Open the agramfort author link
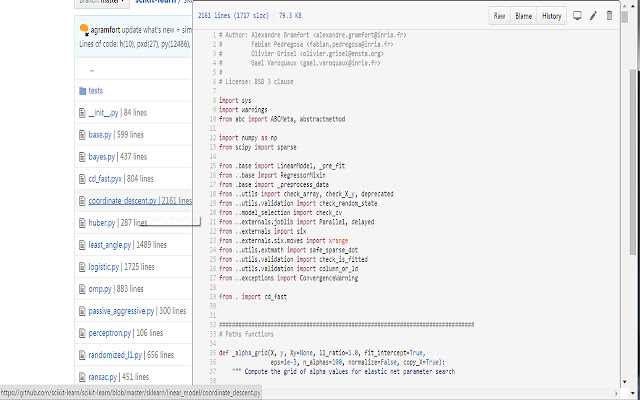 click(x=105, y=30)
